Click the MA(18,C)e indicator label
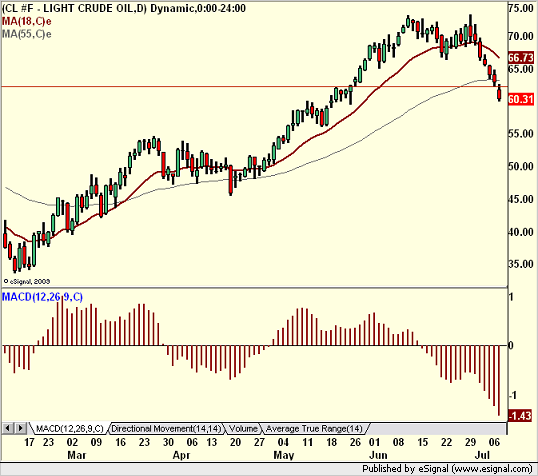 pyautogui.click(x=27, y=22)
